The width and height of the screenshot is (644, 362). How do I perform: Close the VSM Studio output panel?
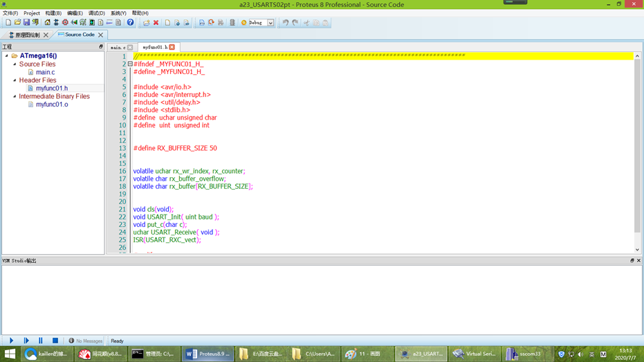(638, 260)
